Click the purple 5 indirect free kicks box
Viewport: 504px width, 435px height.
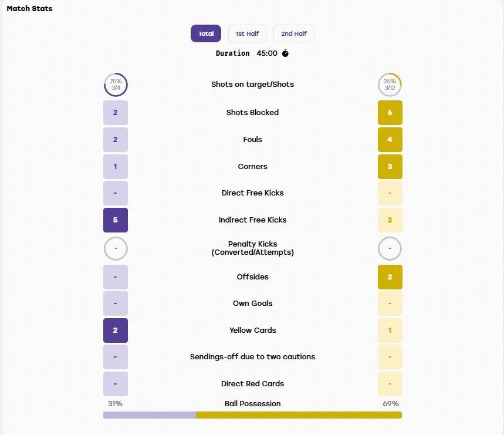point(116,220)
